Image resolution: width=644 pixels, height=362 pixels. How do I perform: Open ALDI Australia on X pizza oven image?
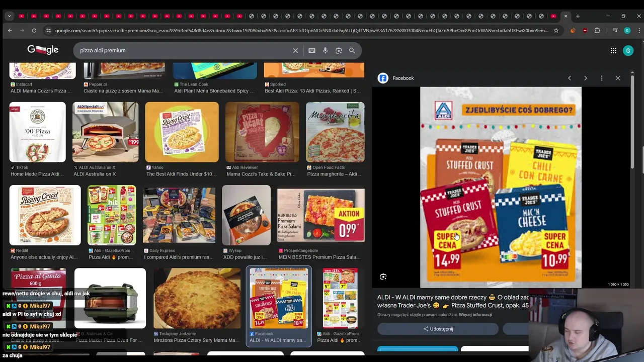coord(106,132)
